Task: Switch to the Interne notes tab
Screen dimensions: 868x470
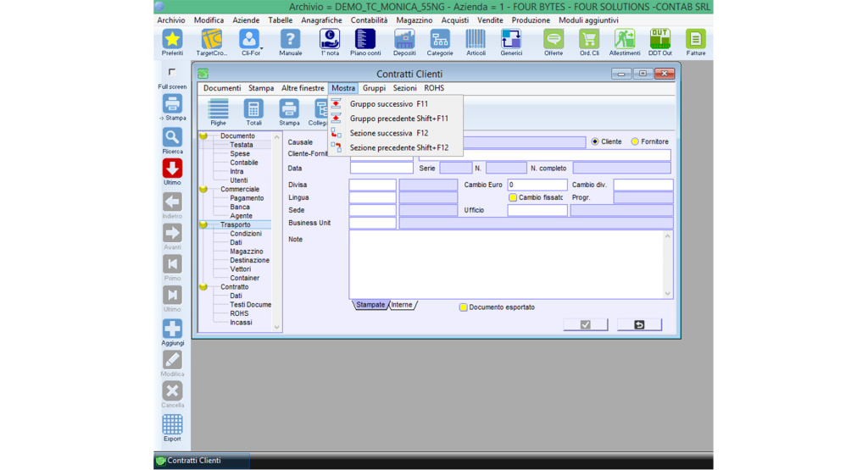Action: coord(402,305)
